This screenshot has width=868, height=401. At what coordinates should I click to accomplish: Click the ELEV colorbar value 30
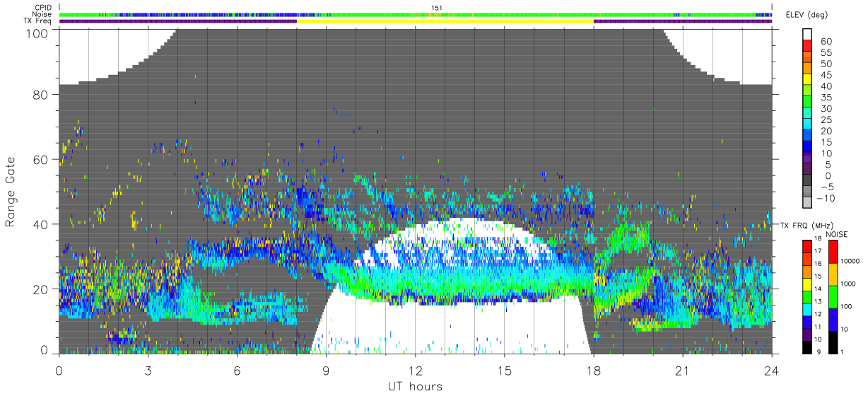825,108
